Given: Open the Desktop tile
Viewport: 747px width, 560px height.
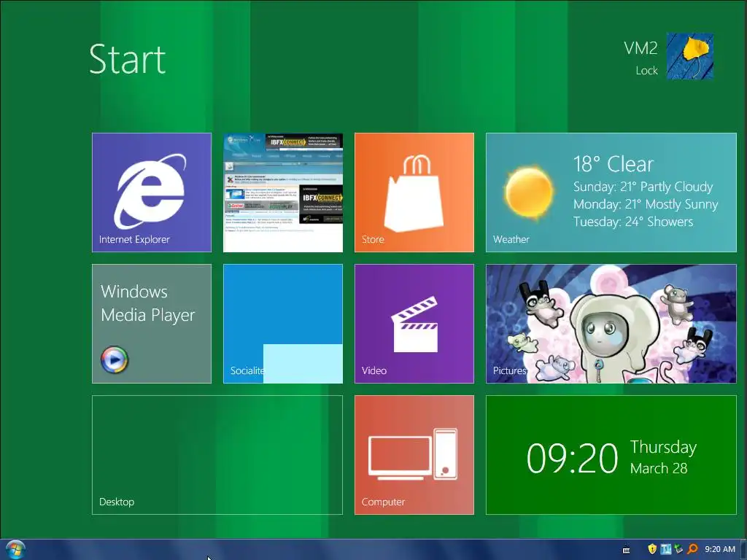Looking at the screenshot, I should [x=217, y=455].
